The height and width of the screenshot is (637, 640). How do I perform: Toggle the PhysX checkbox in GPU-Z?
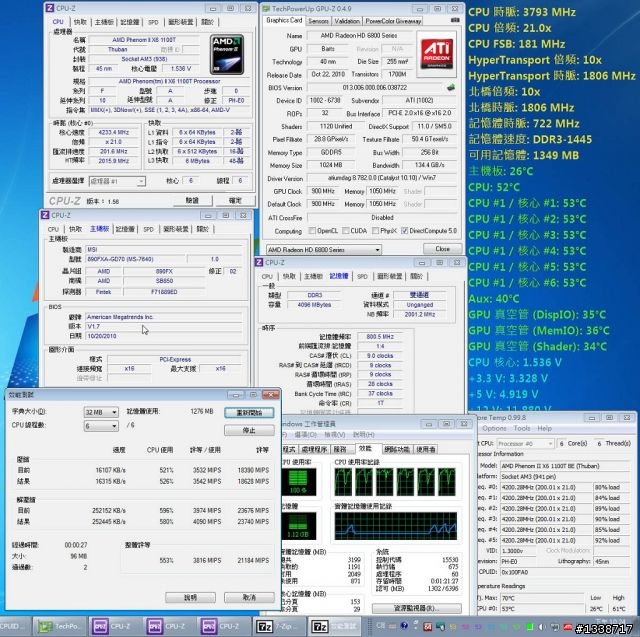[x=375, y=231]
